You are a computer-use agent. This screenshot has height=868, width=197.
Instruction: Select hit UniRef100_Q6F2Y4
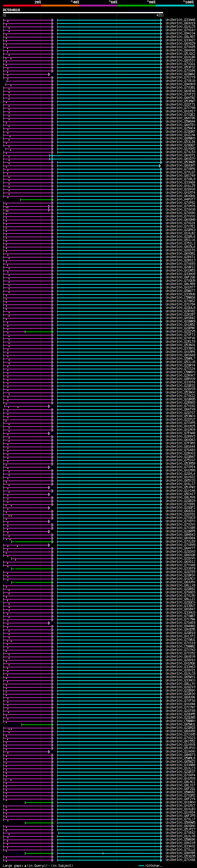coord(180,799)
